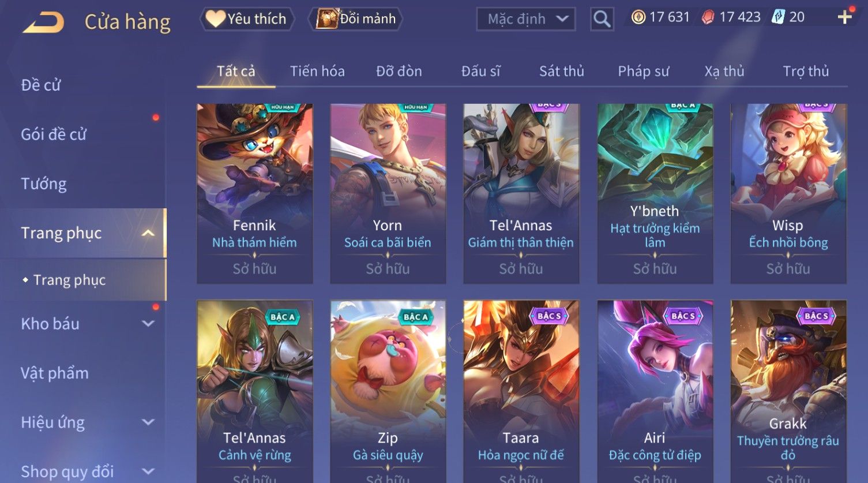Open Yêu thích heart favorites
Screen dimensions: 868x483
click(x=246, y=19)
